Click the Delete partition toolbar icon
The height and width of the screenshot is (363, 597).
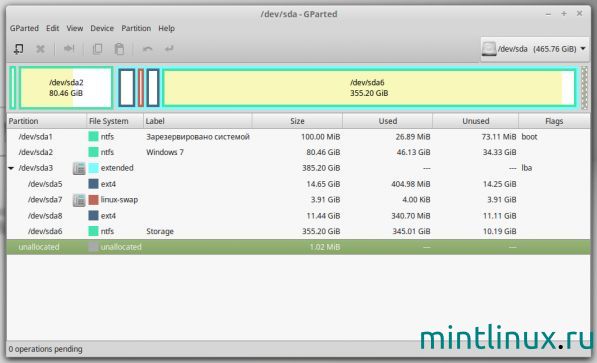(40, 49)
